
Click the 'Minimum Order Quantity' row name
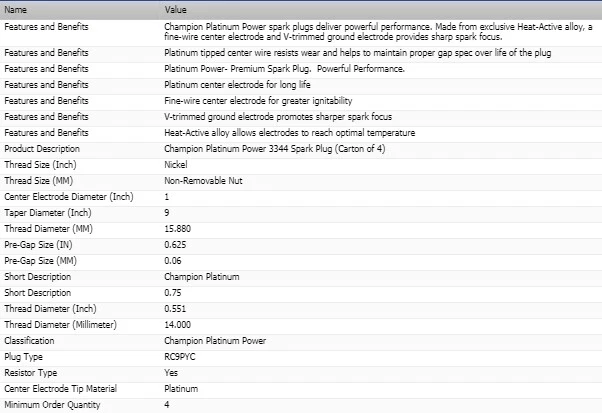[52, 405]
